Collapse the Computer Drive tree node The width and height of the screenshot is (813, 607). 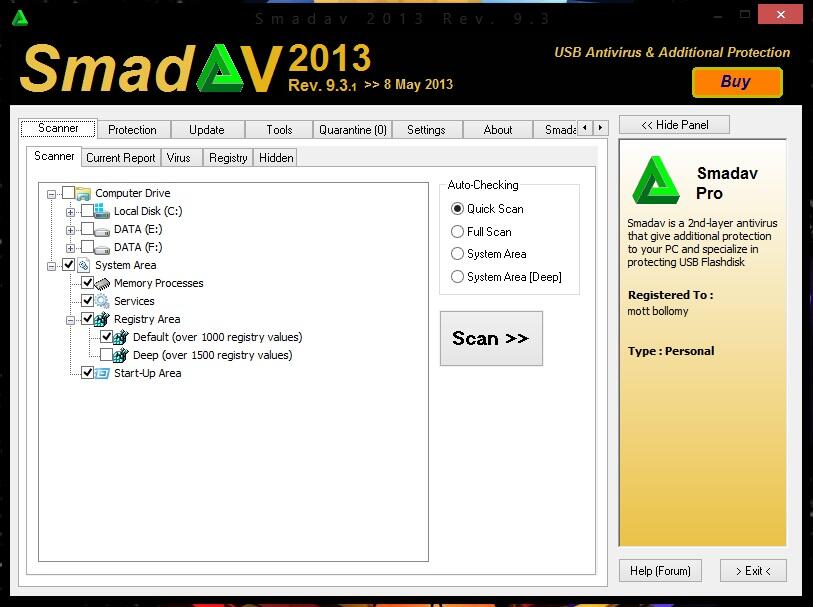coord(51,194)
